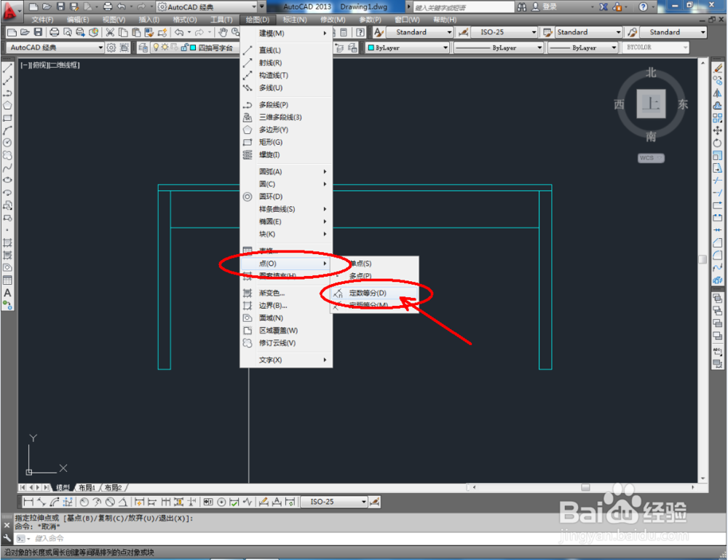Open the BYCOLOR plot style dropdown

(655, 47)
